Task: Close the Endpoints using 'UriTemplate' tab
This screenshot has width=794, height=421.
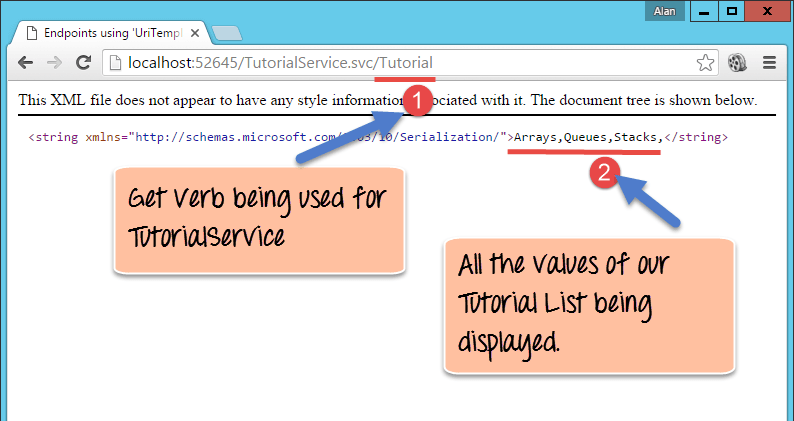Action: [x=197, y=32]
